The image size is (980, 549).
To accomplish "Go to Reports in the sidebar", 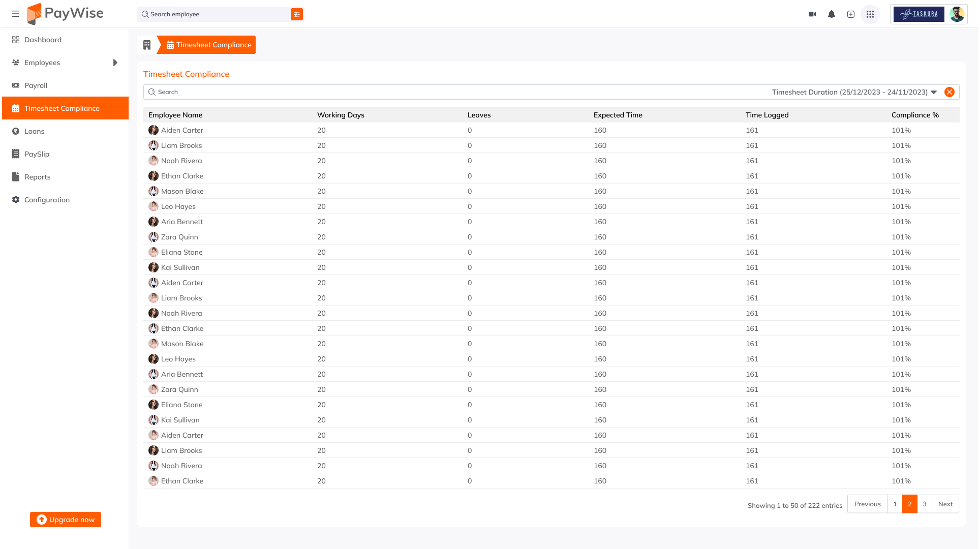I will tap(37, 177).
